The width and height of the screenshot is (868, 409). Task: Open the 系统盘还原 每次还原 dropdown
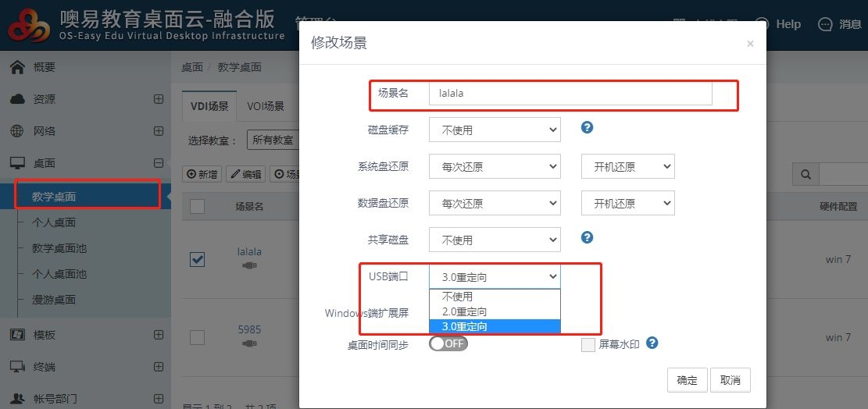(x=494, y=166)
